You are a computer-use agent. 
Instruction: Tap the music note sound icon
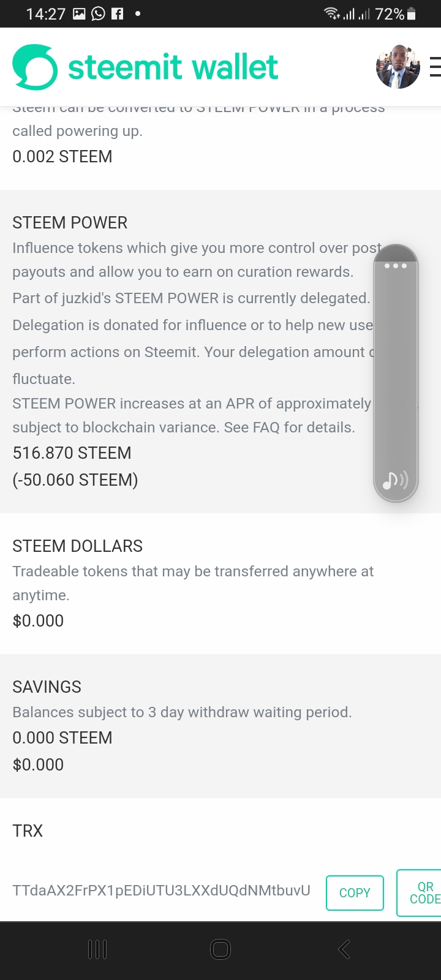pyautogui.click(x=395, y=480)
